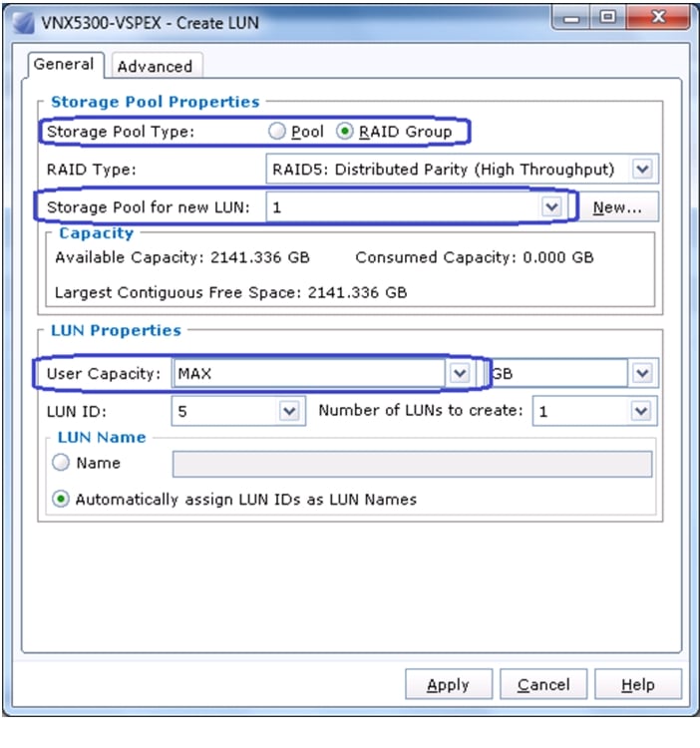Switch to the Advanced tab
This screenshot has height=748, width=700.
[x=156, y=66]
